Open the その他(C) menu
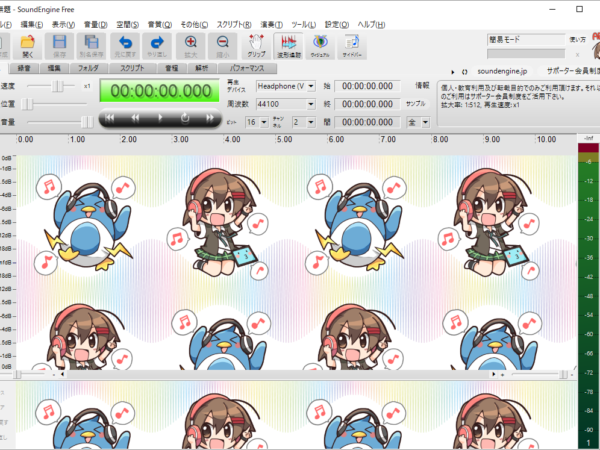This screenshot has width=600, height=450. (x=194, y=25)
